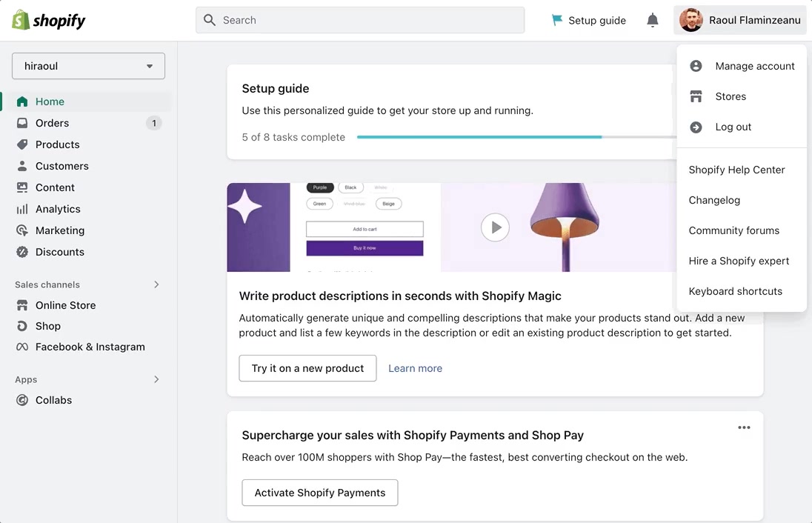Viewport: 812px width, 523px height.
Task: Follow the Learn more link
Action: (416, 368)
